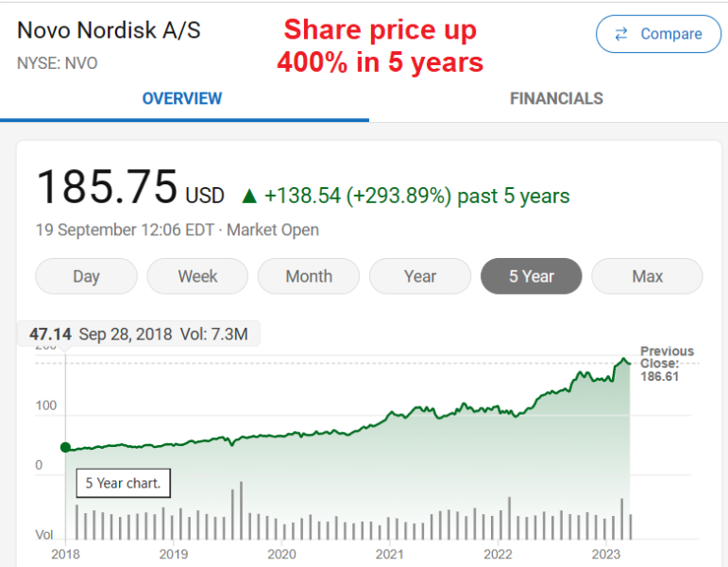The width and height of the screenshot is (728, 567).
Task: Select the Day time range
Action: pos(86,277)
